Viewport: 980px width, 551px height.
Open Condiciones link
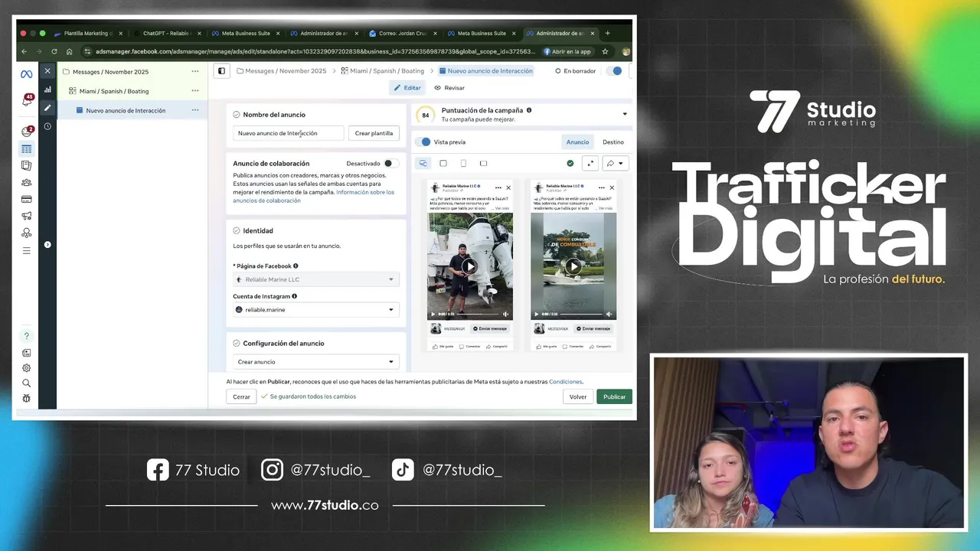(566, 381)
